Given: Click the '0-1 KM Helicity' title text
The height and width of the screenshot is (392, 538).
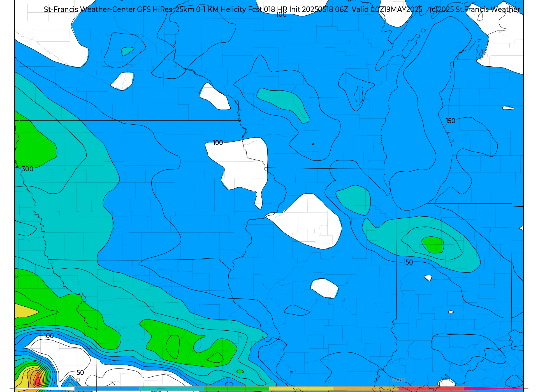Looking at the screenshot, I should pos(221,10).
